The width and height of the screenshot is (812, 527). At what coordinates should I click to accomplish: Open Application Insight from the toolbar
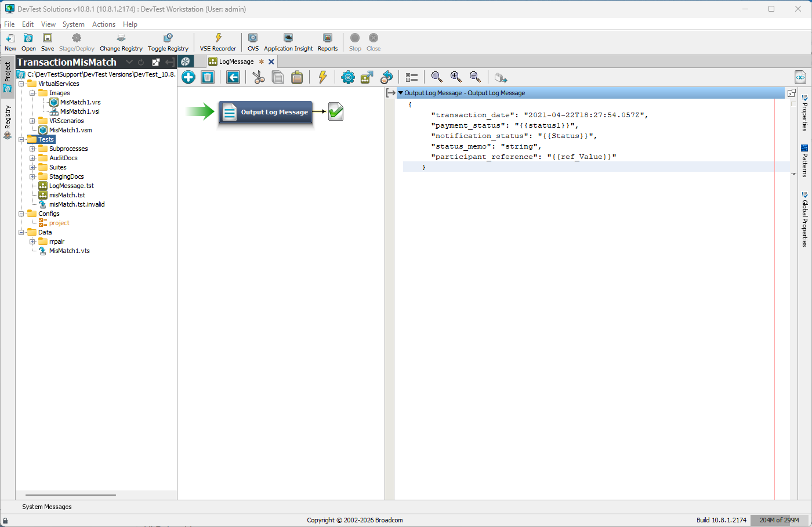(x=288, y=42)
